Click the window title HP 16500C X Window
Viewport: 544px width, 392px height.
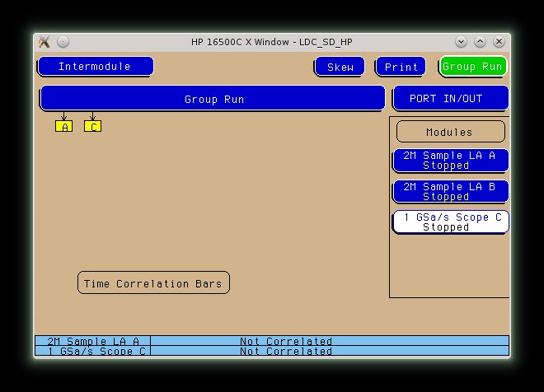pyautogui.click(x=272, y=42)
